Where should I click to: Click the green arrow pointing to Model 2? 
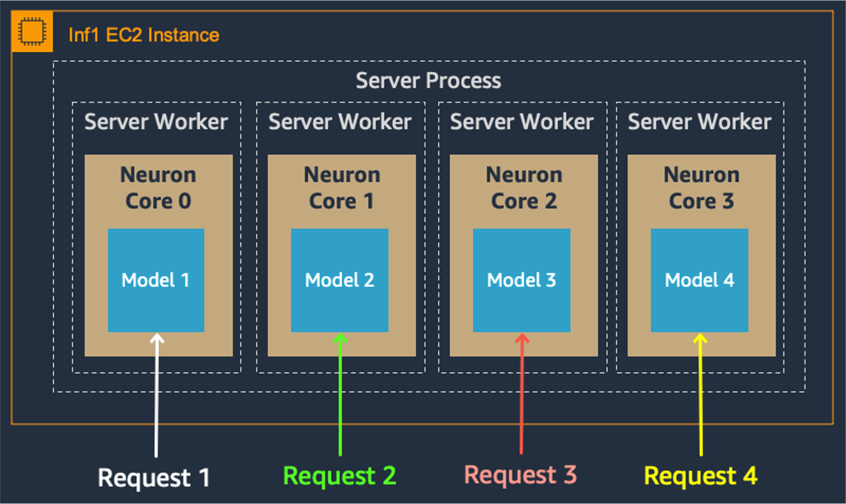click(340, 397)
